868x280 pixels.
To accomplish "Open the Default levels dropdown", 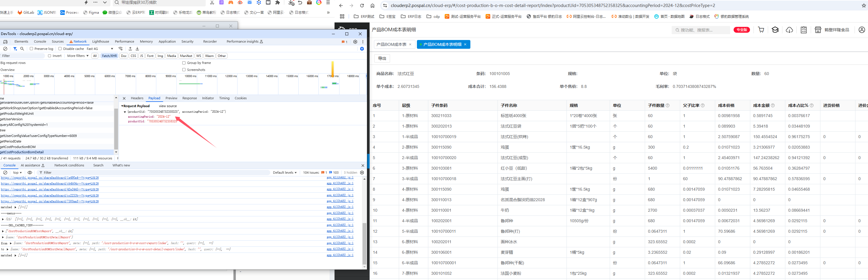I will point(284,173).
